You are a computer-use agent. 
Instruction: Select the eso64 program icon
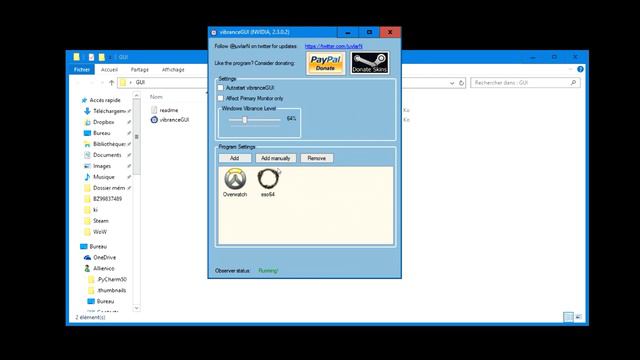[x=268, y=183]
